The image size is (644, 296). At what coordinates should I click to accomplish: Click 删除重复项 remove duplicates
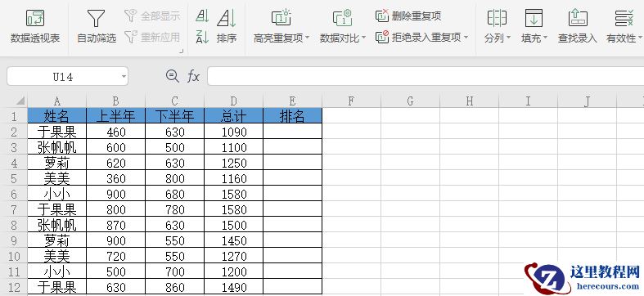click(x=408, y=16)
